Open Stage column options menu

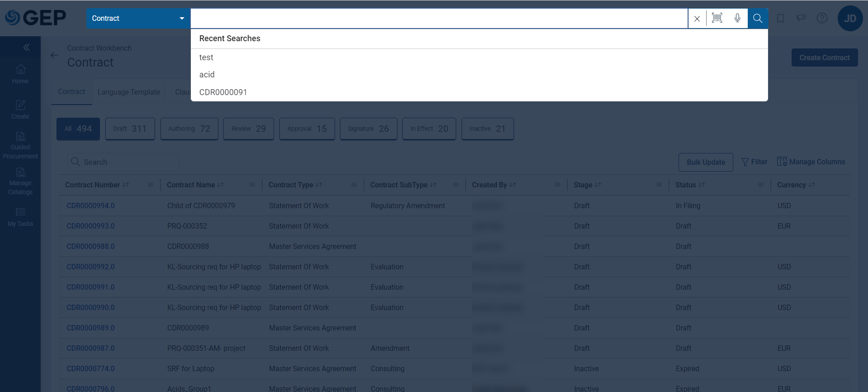tap(659, 185)
